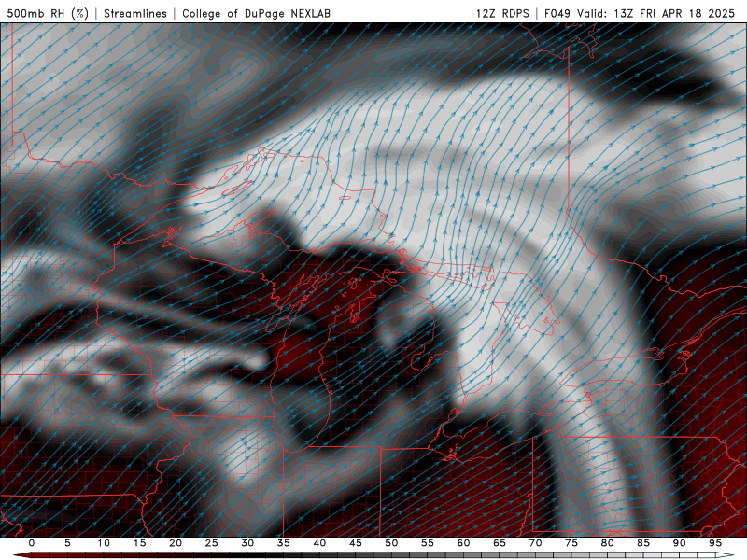Click the white high-end arrow of the RH color scale

click(x=725, y=555)
